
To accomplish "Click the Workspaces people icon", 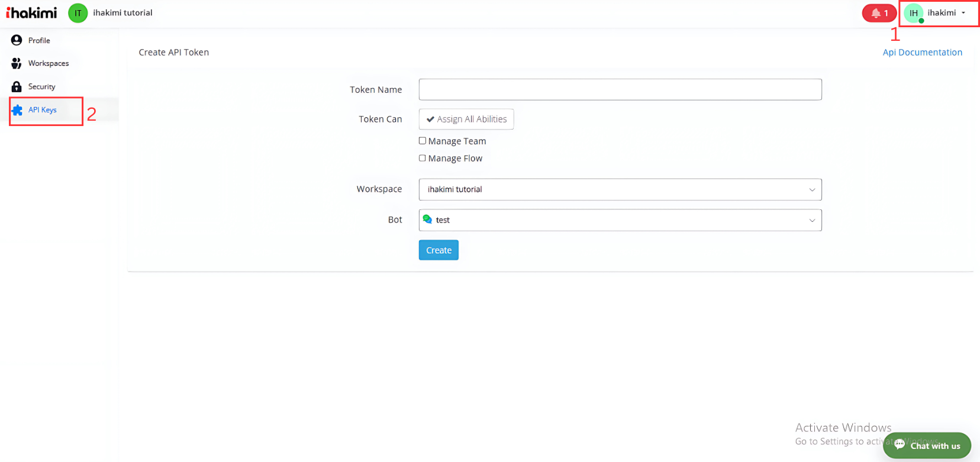I will (x=17, y=63).
